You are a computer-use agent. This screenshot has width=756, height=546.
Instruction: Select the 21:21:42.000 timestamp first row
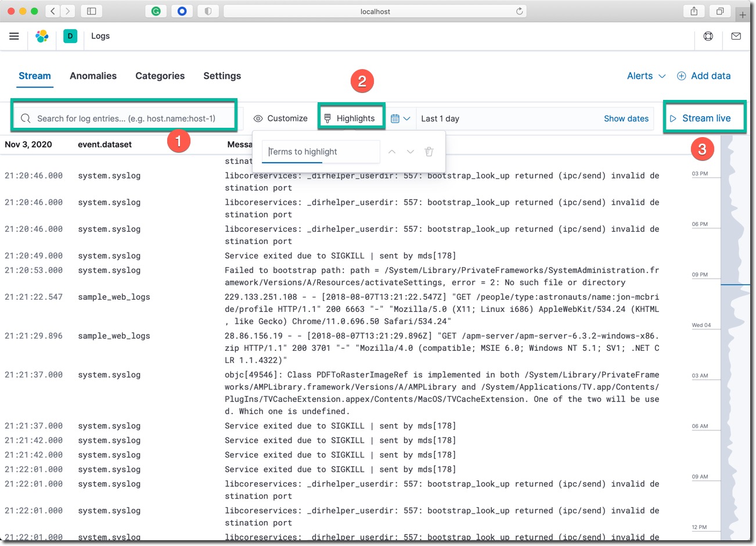34,440
